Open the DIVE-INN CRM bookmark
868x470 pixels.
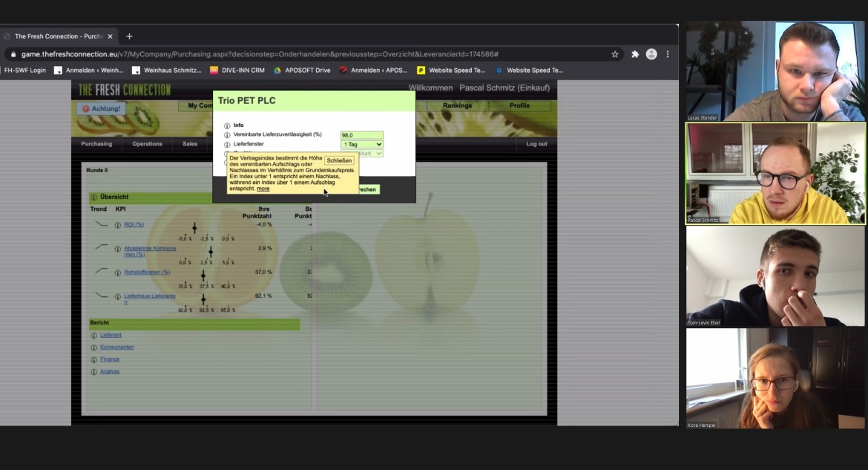click(237, 71)
